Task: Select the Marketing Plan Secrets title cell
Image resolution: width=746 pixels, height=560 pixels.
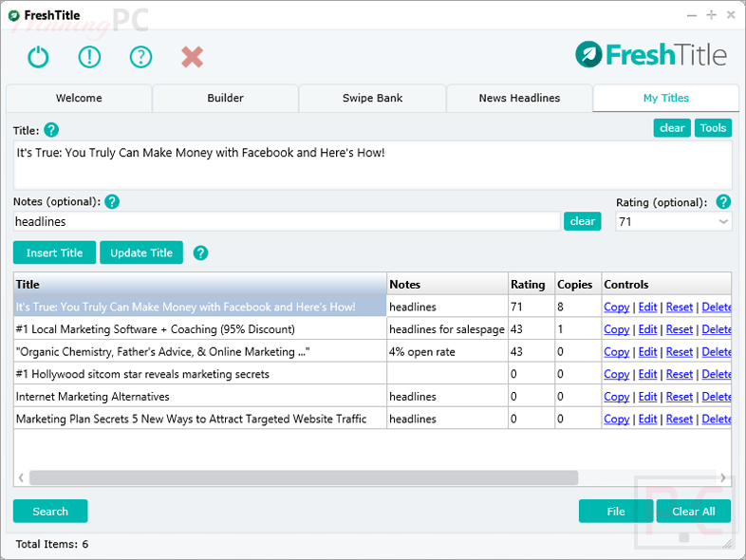Action: click(200, 420)
